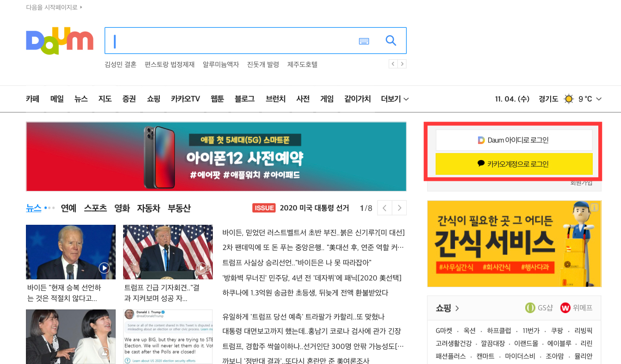
Task: Read headline 하쿠나에 1.3억원 송금한 초등생
Action: pos(305,293)
